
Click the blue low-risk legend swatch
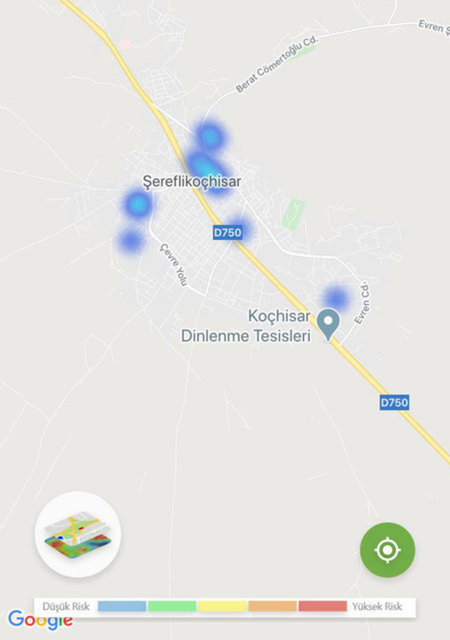click(x=122, y=606)
